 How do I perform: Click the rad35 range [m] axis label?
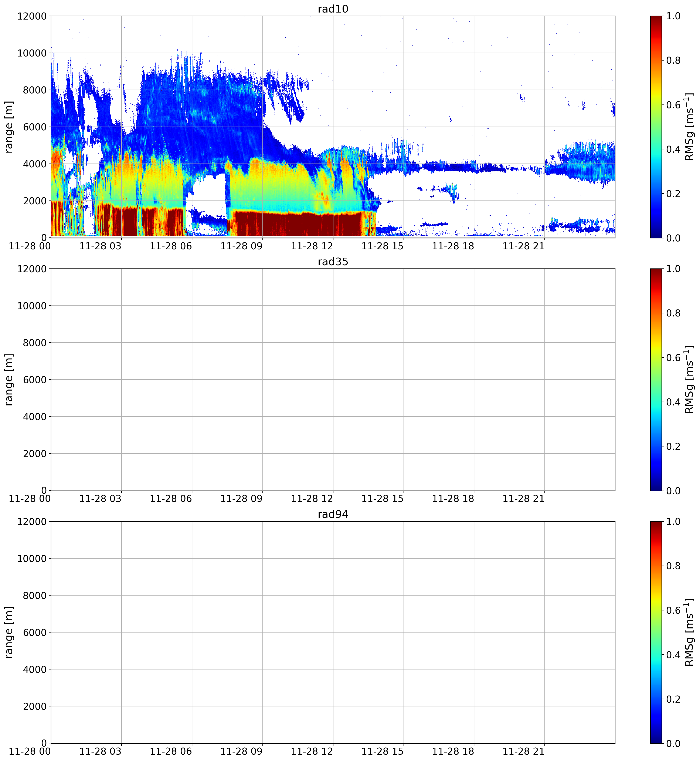(x=9, y=380)
